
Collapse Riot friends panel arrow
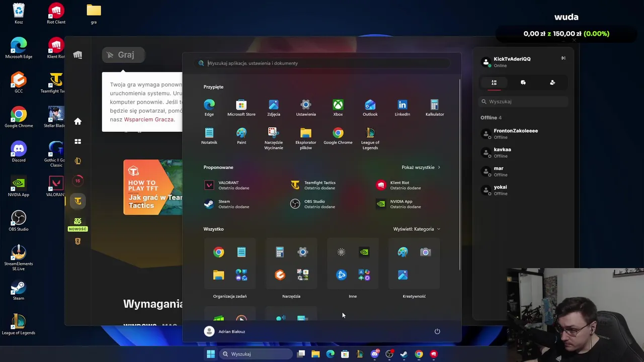coord(563,58)
